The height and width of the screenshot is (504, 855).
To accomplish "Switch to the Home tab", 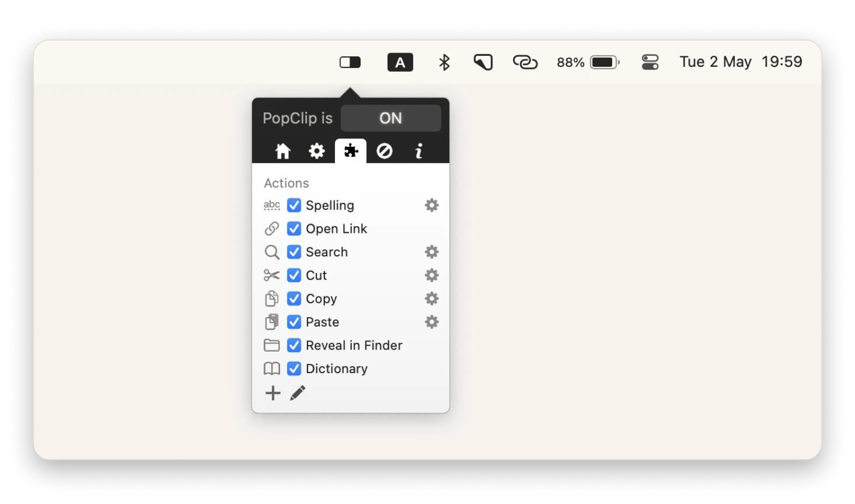I will (x=283, y=151).
